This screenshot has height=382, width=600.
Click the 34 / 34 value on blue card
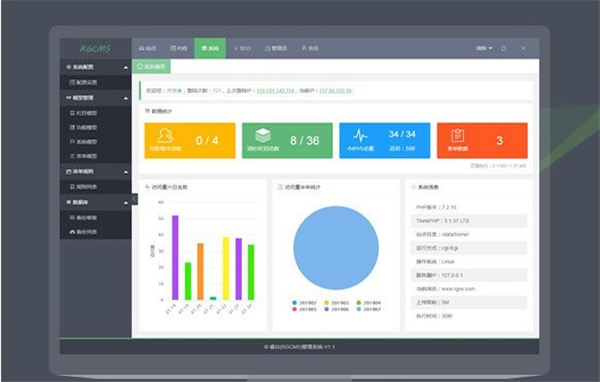402,134
